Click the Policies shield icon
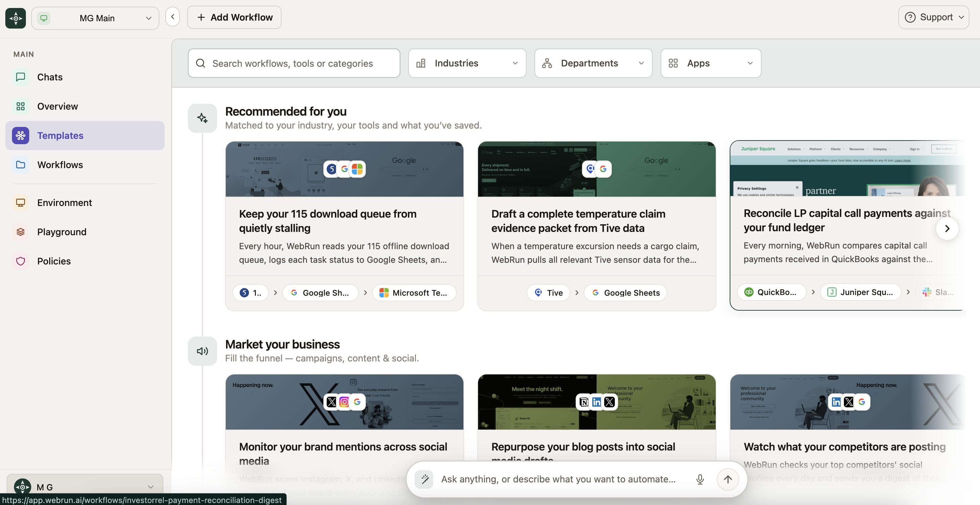This screenshot has width=980, height=505. [x=21, y=261]
